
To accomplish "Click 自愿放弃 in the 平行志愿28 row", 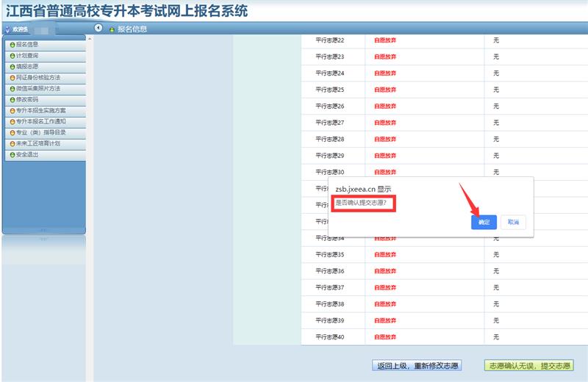I will click(x=385, y=139).
